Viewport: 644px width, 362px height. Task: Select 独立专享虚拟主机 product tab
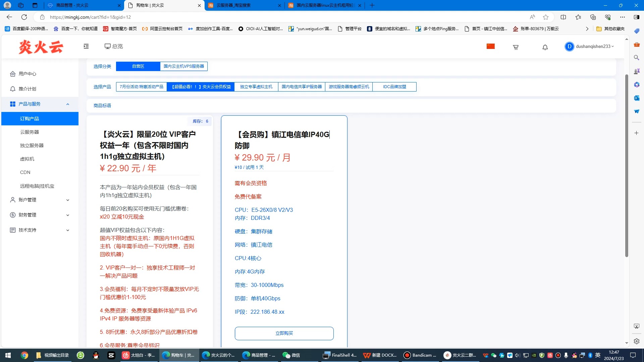click(x=256, y=87)
